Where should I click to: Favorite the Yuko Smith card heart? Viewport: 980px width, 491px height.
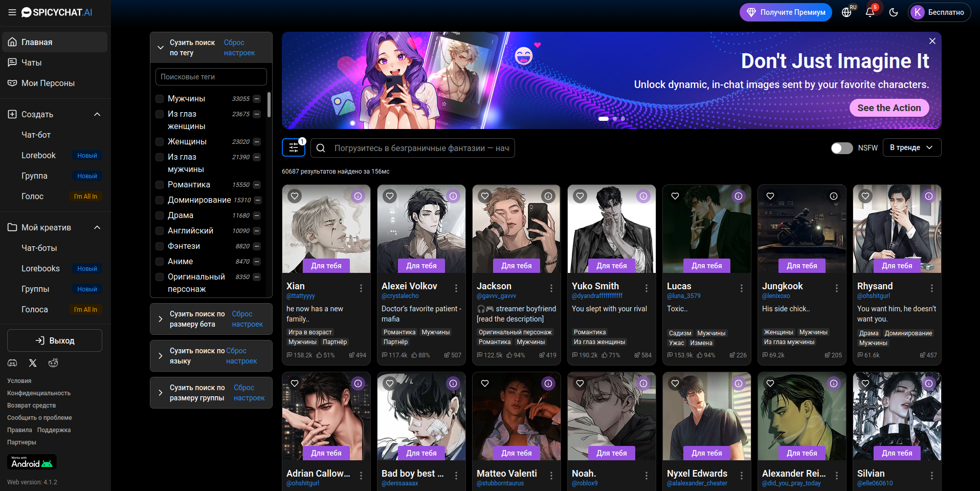pyautogui.click(x=580, y=196)
